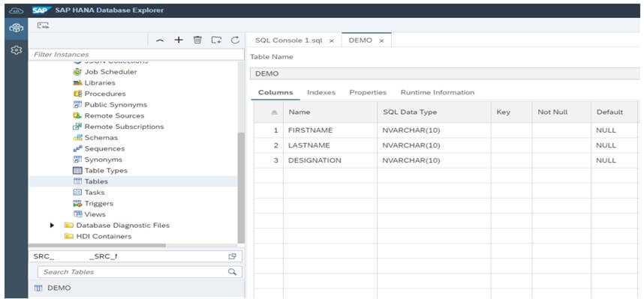Open the Columns tab

click(275, 93)
